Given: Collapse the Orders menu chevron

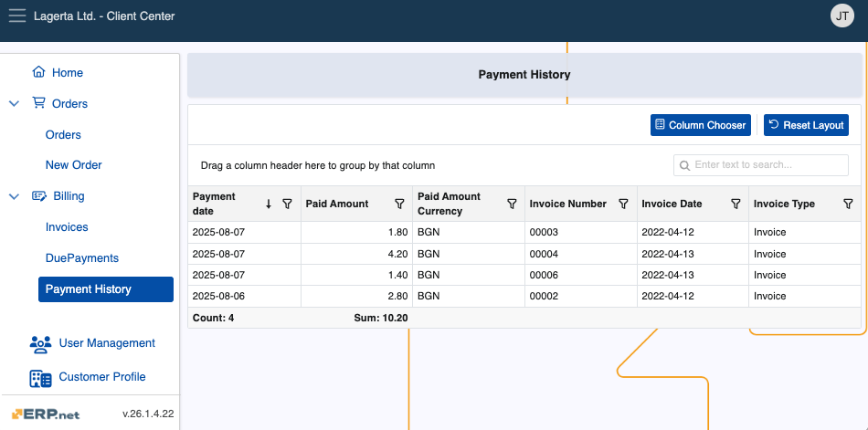Looking at the screenshot, I should (15, 103).
